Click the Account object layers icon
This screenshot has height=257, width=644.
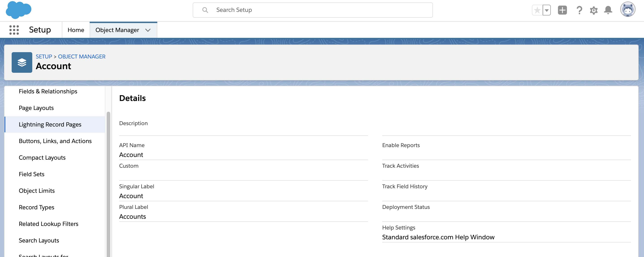(22, 62)
